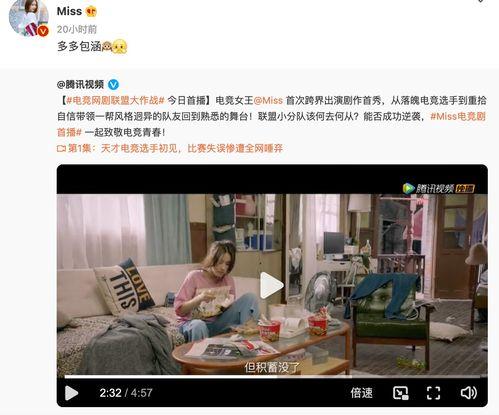Click the play button in video controls
499x415 pixels.
pos(71,393)
